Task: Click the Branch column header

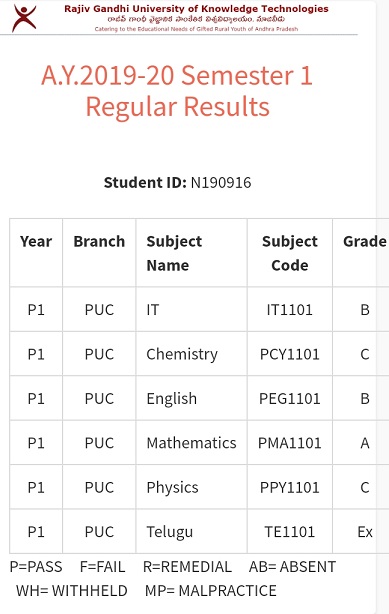Action: coord(99,242)
